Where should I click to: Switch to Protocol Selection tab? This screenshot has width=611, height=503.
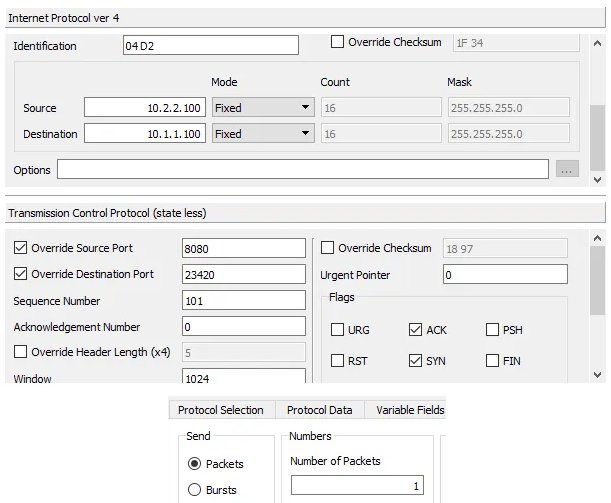tap(221, 410)
